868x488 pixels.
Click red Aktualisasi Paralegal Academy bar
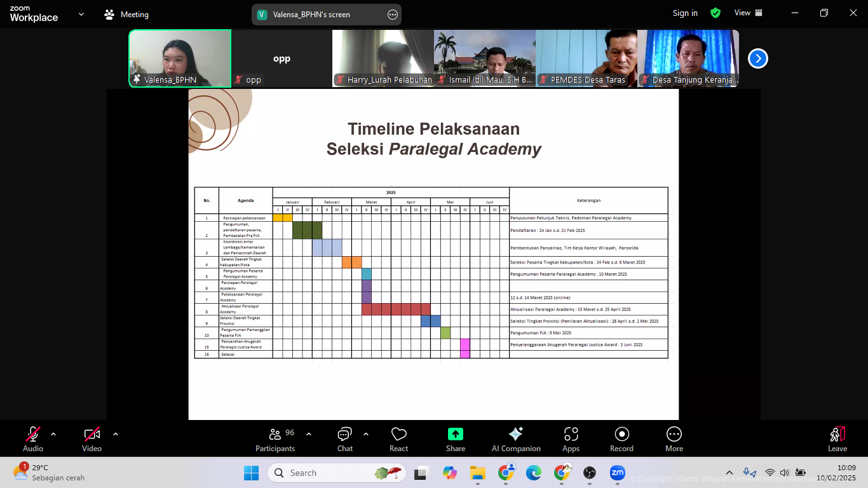click(x=396, y=309)
